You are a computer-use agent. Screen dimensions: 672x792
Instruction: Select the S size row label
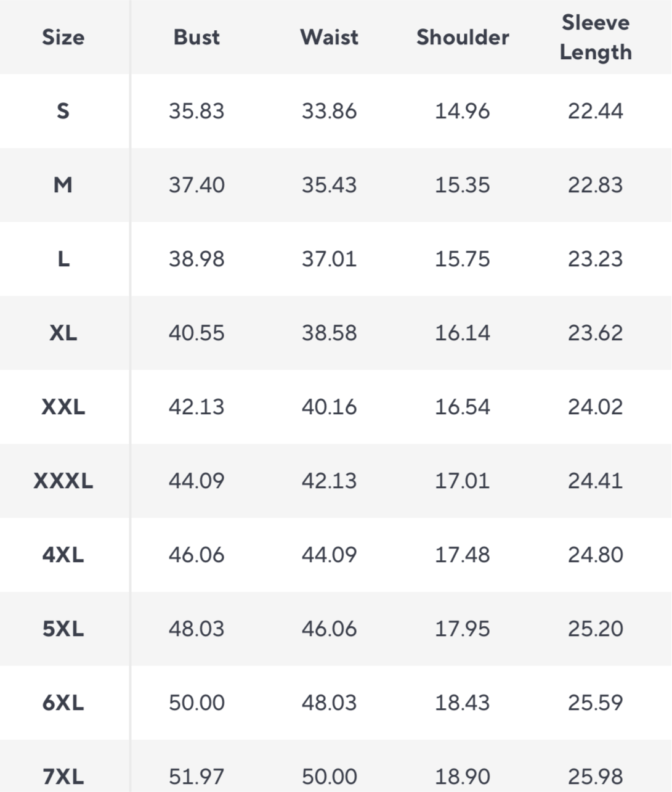point(63,111)
